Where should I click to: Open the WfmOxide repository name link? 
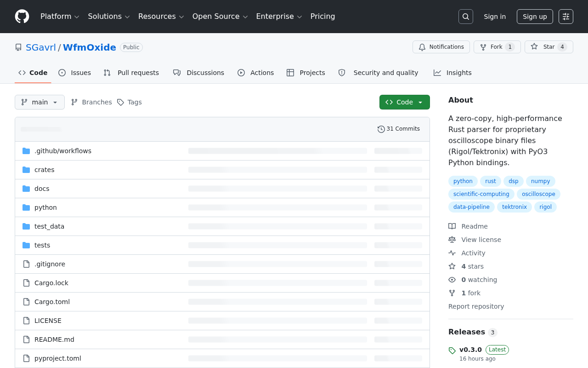click(x=90, y=47)
